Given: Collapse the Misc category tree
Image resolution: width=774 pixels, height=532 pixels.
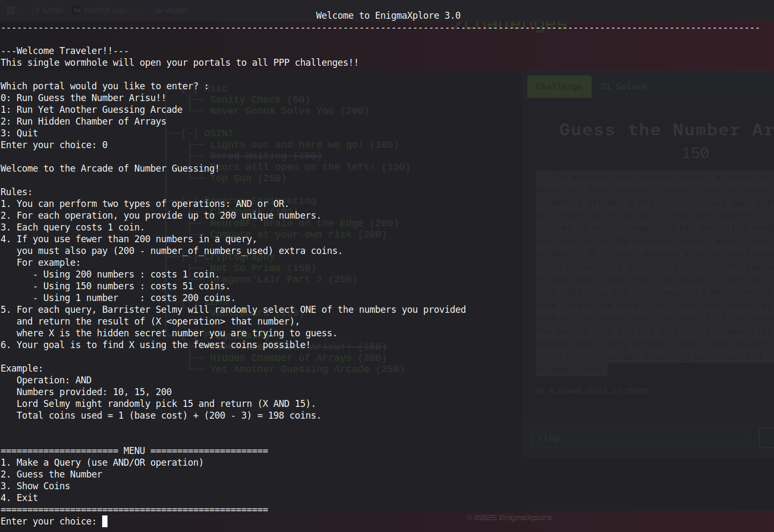Looking at the screenshot, I should point(189,89).
